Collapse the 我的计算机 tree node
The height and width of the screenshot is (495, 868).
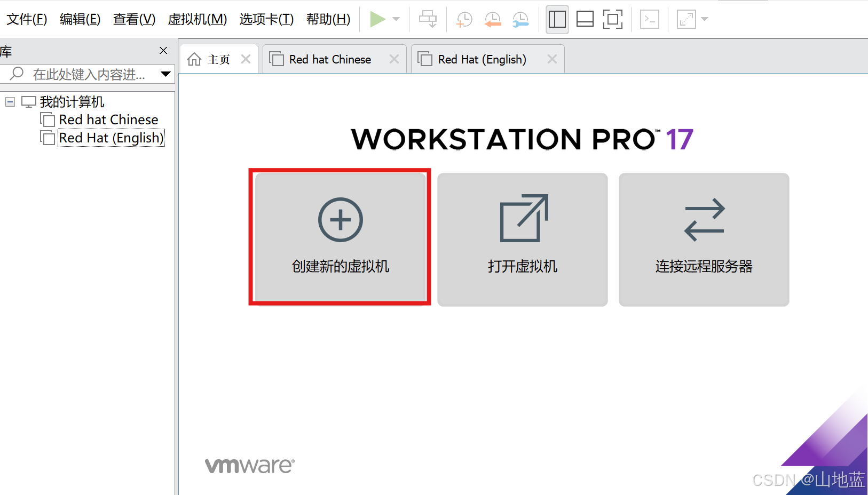point(10,101)
